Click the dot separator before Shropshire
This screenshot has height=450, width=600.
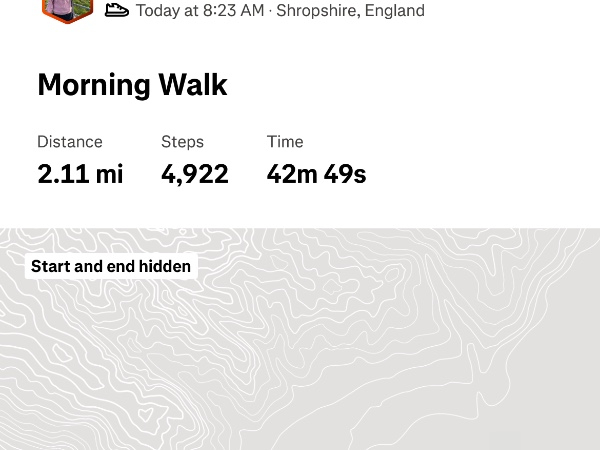(x=270, y=11)
